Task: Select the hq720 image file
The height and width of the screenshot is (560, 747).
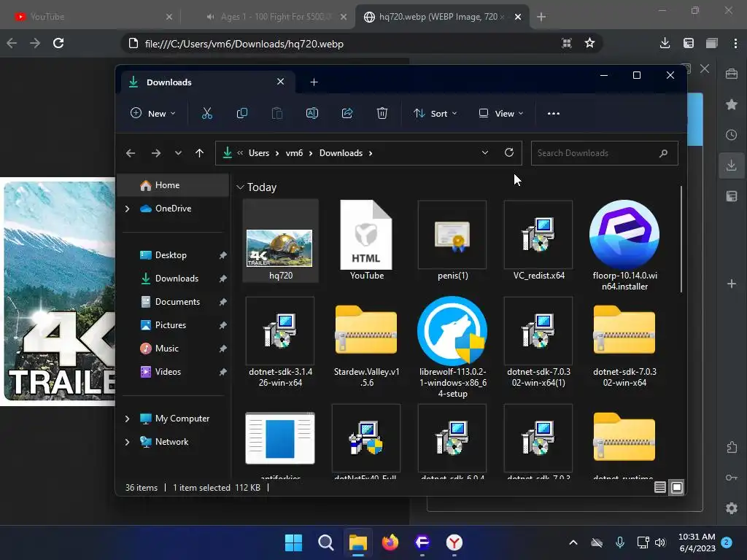Action: pyautogui.click(x=281, y=241)
